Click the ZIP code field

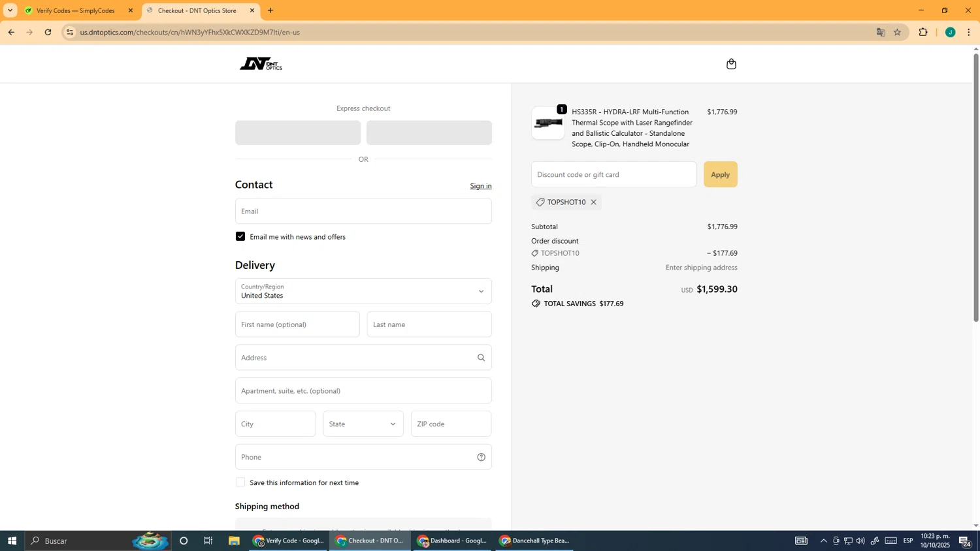point(451,424)
